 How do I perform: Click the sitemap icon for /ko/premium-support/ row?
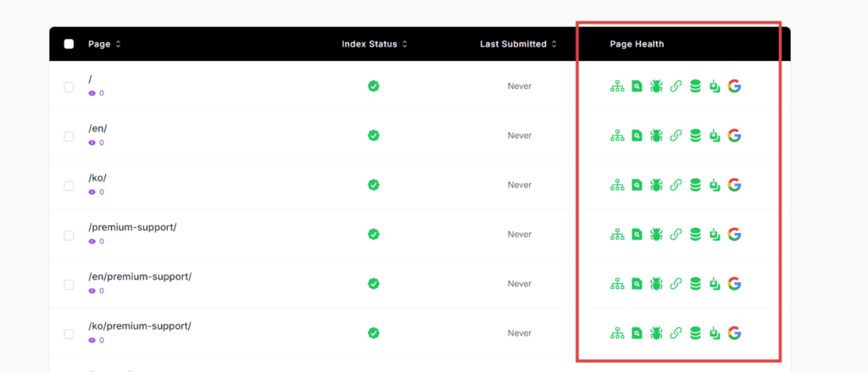[617, 333]
